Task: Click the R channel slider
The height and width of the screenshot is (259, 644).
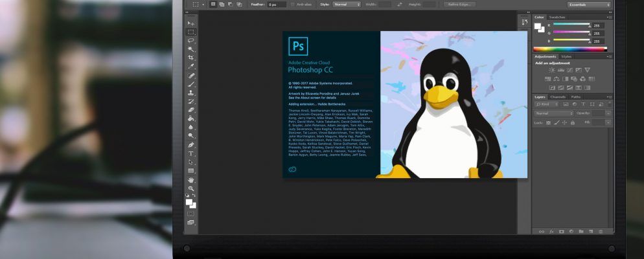Action: [571, 24]
